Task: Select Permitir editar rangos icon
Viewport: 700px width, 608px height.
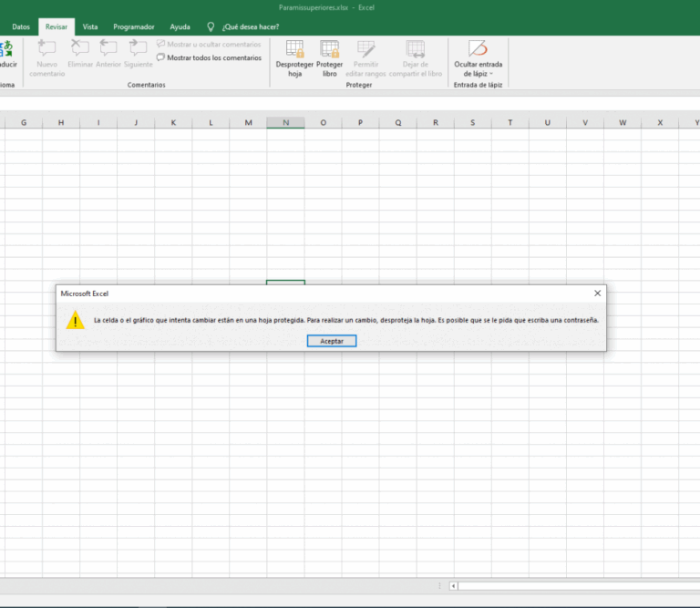Action: (x=366, y=50)
